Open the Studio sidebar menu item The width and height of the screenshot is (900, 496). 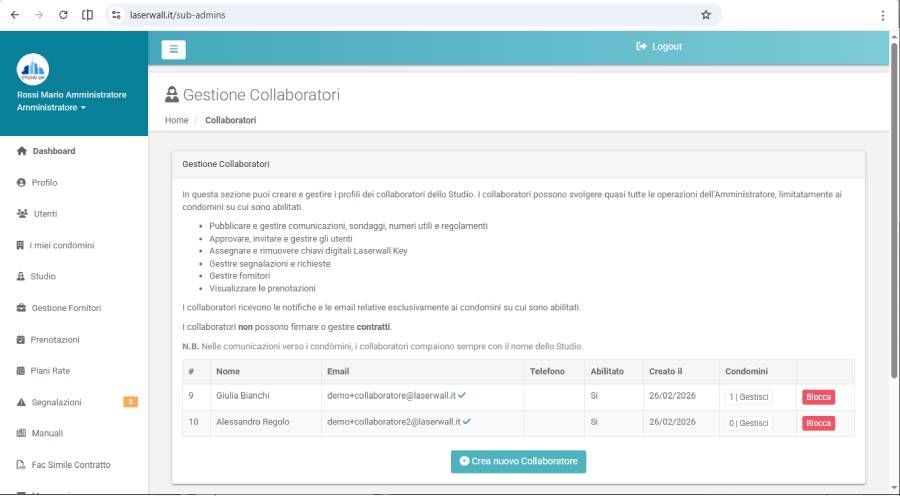(x=43, y=276)
